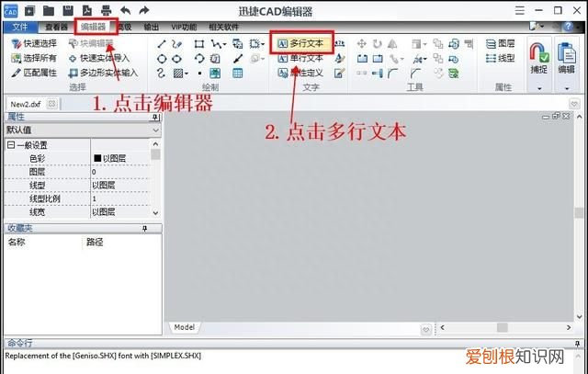Undo the last action
The height and width of the screenshot is (374, 588).
click(125, 10)
